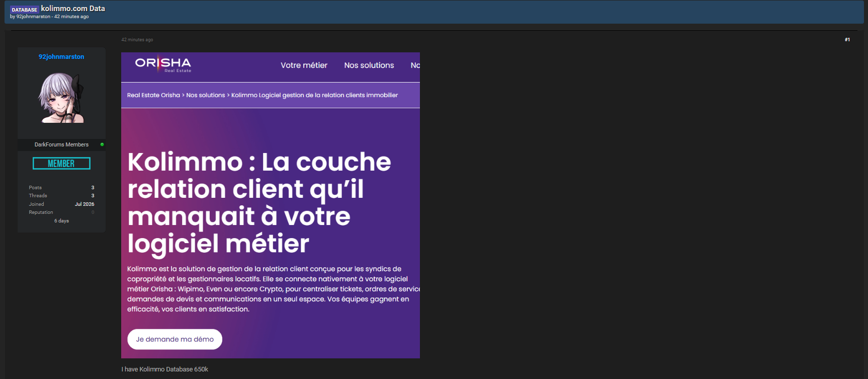The height and width of the screenshot is (379, 868).
Task: Click the Threads count value in sidebar
Action: pyautogui.click(x=93, y=196)
